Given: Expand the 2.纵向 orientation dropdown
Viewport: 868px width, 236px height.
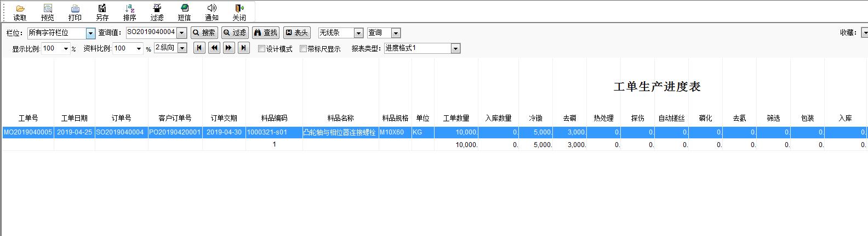Looking at the screenshot, I should click(x=182, y=48).
